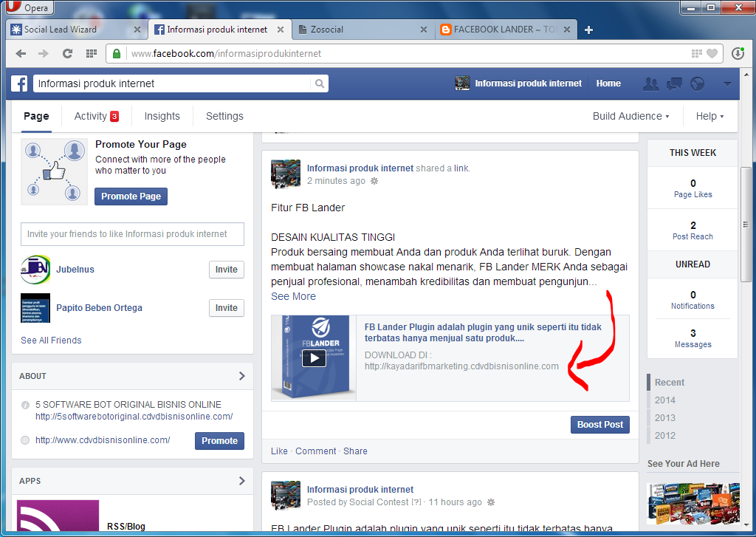Open a new tab with the plus button
756x537 pixels.
pos(588,30)
